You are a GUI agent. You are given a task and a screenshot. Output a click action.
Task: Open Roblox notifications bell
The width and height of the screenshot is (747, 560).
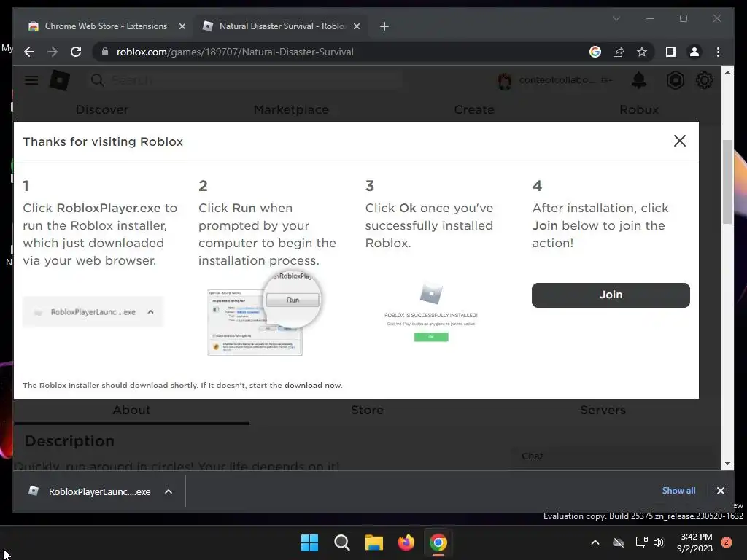point(639,80)
